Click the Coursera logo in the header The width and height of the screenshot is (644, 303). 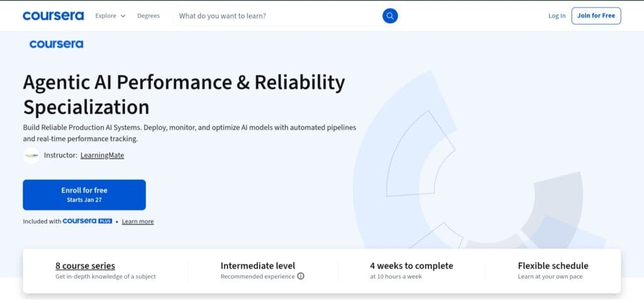point(53,16)
